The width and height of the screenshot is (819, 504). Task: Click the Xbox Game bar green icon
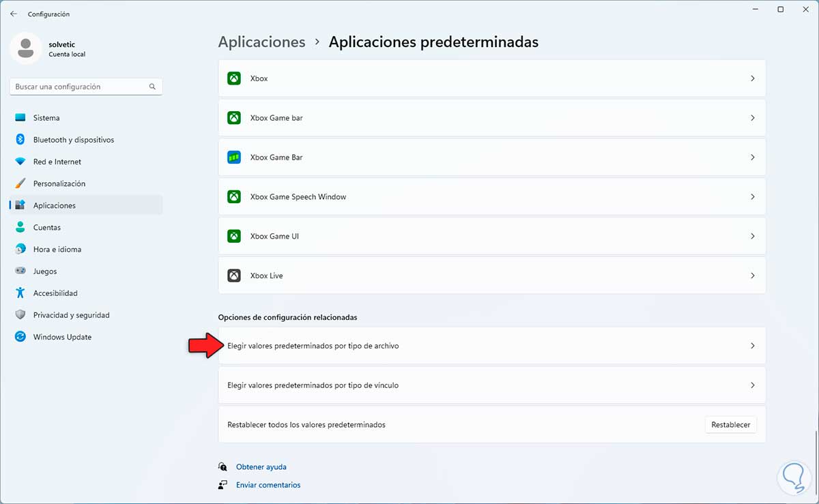click(x=234, y=118)
